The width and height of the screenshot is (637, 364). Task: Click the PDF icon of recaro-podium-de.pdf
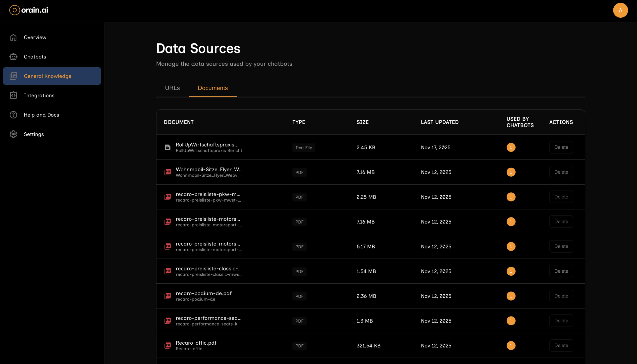pos(167,296)
